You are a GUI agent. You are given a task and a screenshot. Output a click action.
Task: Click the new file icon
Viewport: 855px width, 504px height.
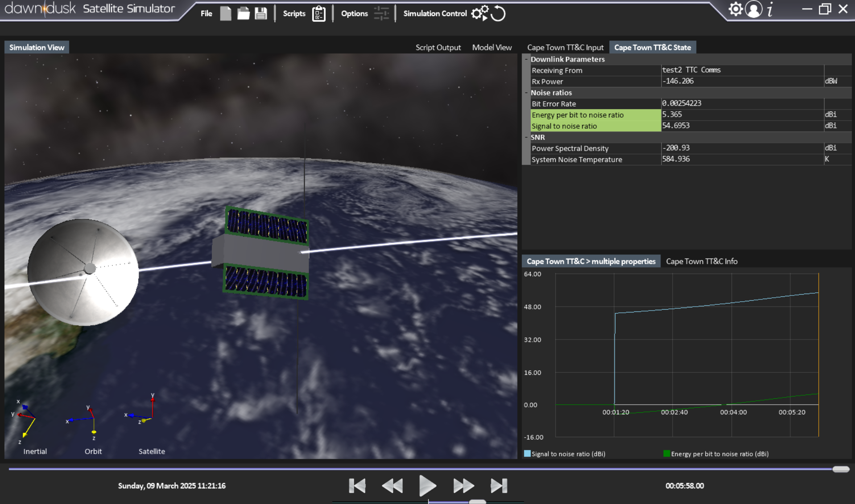[x=226, y=13]
